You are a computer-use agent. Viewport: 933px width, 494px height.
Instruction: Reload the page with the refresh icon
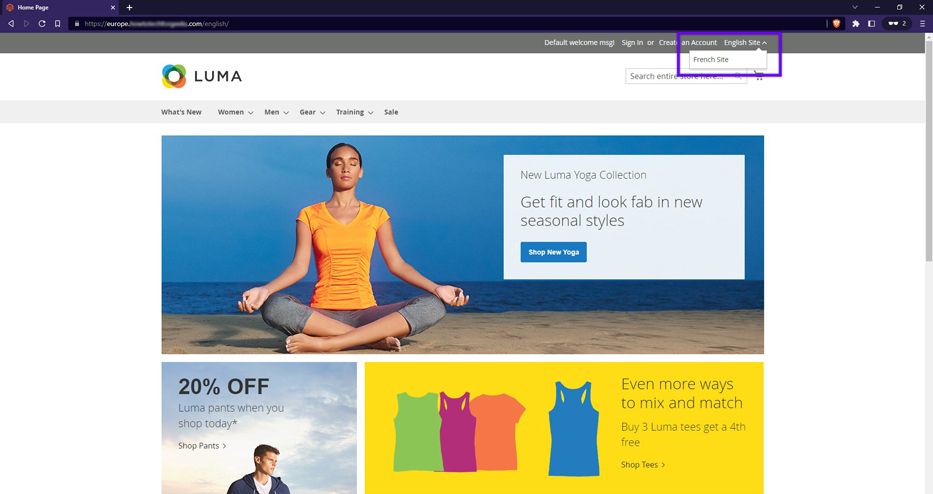[x=42, y=24]
